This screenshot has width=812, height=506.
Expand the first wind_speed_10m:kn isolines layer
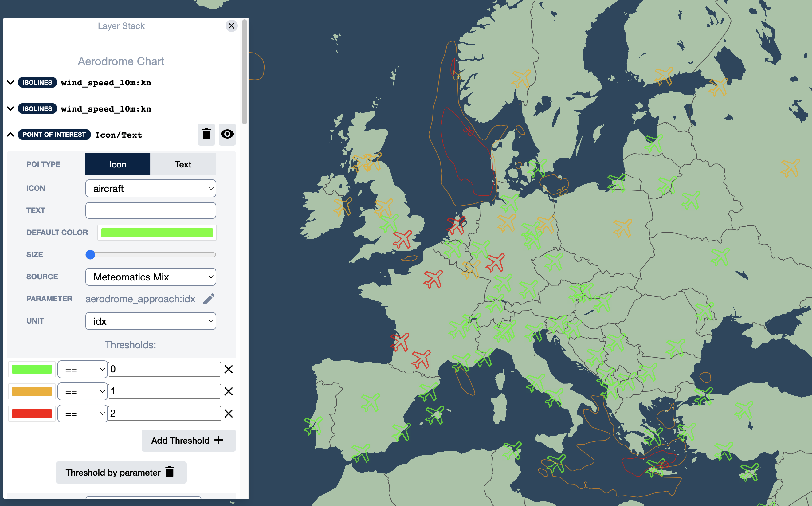[x=10, y=82]
